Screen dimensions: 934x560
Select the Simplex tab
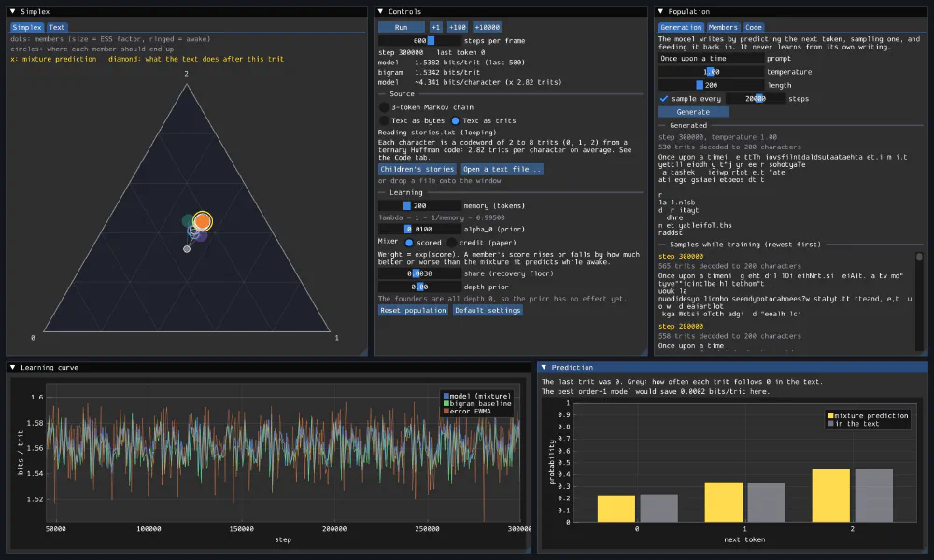(27, 27)
